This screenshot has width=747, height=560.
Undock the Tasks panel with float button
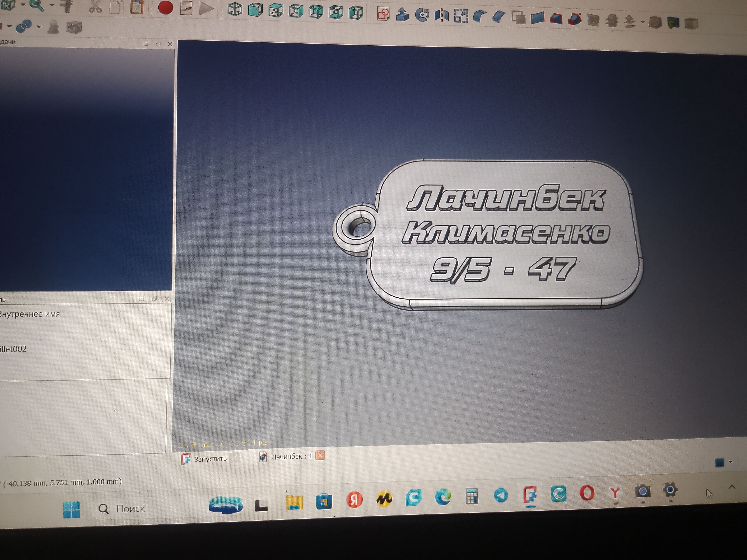tap(158, 44)
